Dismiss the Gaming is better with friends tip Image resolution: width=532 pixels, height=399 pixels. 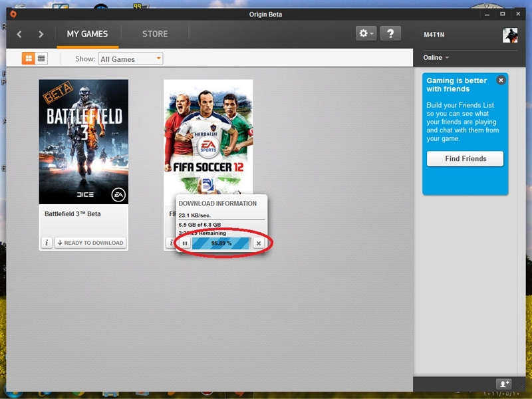501,80
